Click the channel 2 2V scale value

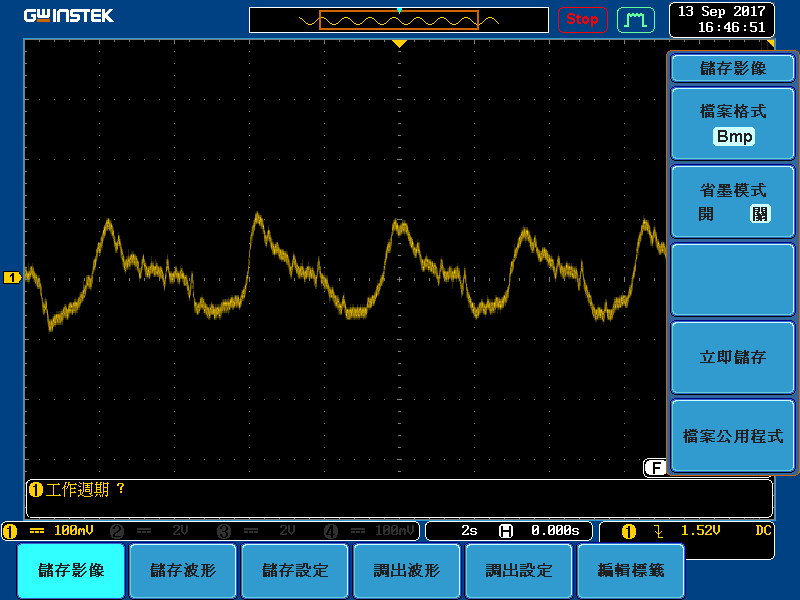pyautogui.click(x=180, y=531)
